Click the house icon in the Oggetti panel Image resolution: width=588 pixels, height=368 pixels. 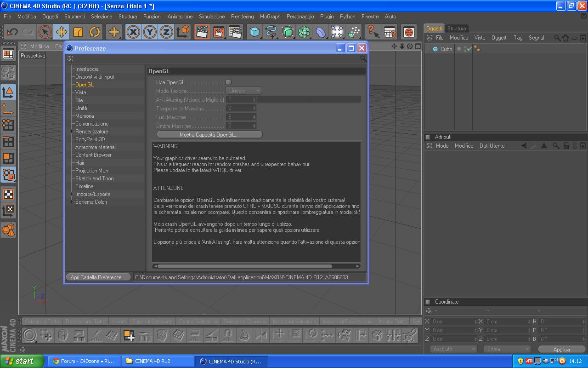(x=565, y=38)
